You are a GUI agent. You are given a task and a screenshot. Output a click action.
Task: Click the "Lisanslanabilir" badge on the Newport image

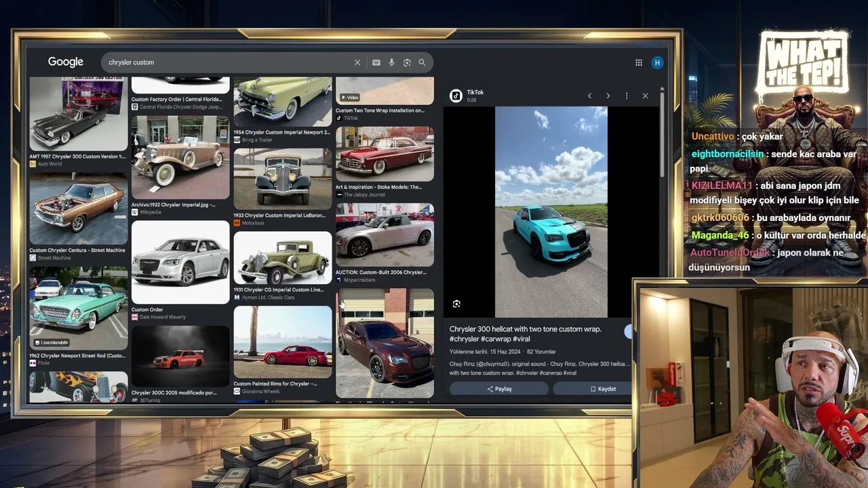point(52,343)
